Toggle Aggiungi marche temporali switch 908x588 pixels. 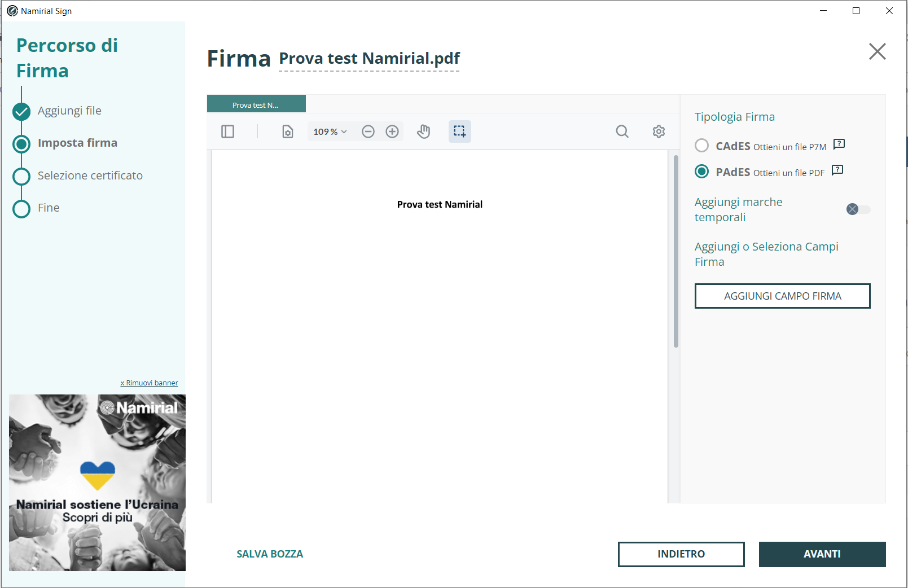tap(858, 209)
